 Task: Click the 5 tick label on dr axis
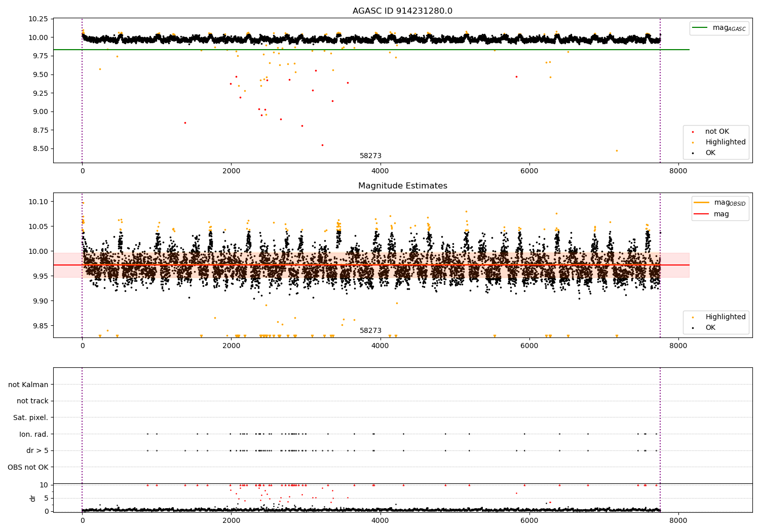click(46, 498)
